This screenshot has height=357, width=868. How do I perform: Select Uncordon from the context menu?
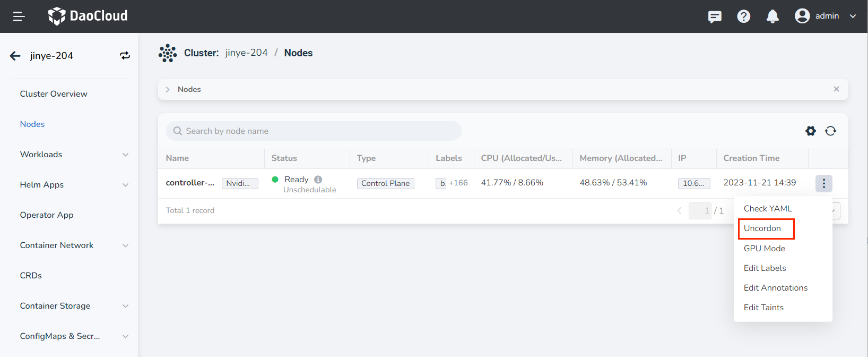tap(762, 228)
